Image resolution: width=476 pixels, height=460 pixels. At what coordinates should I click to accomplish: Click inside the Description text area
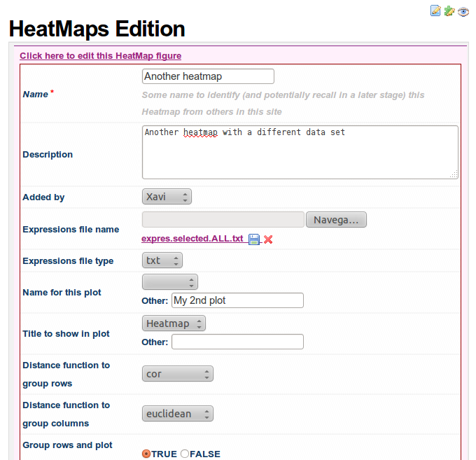tap(300, 152)
